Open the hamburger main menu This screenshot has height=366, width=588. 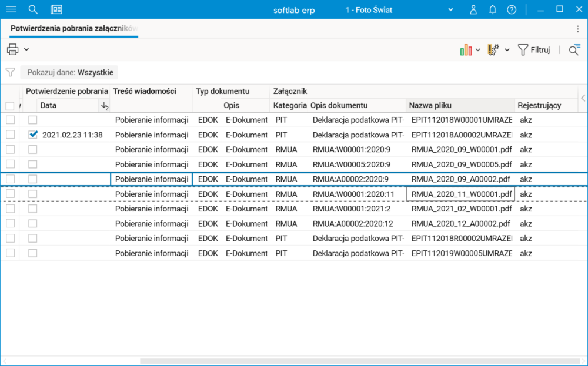(11, 9)
